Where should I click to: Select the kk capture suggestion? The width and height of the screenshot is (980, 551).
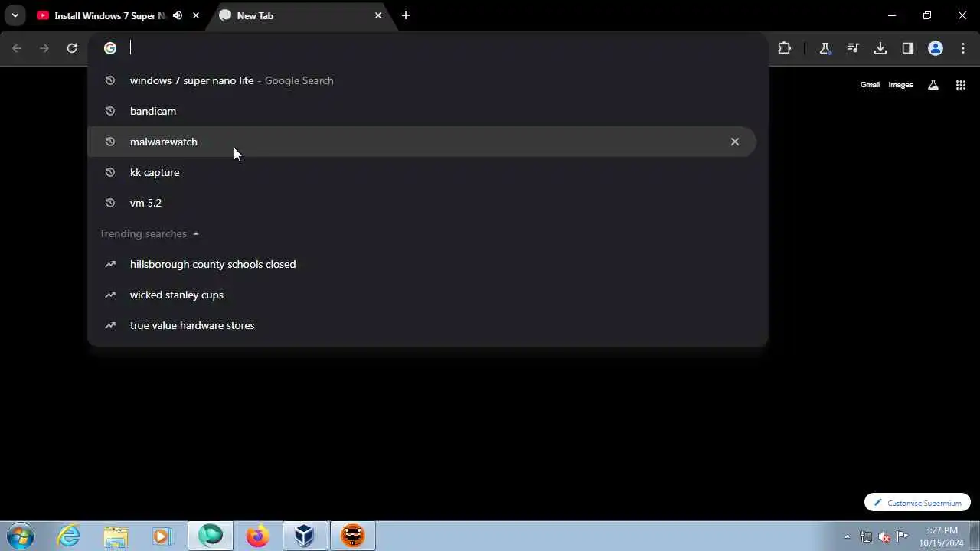[422, 172]
